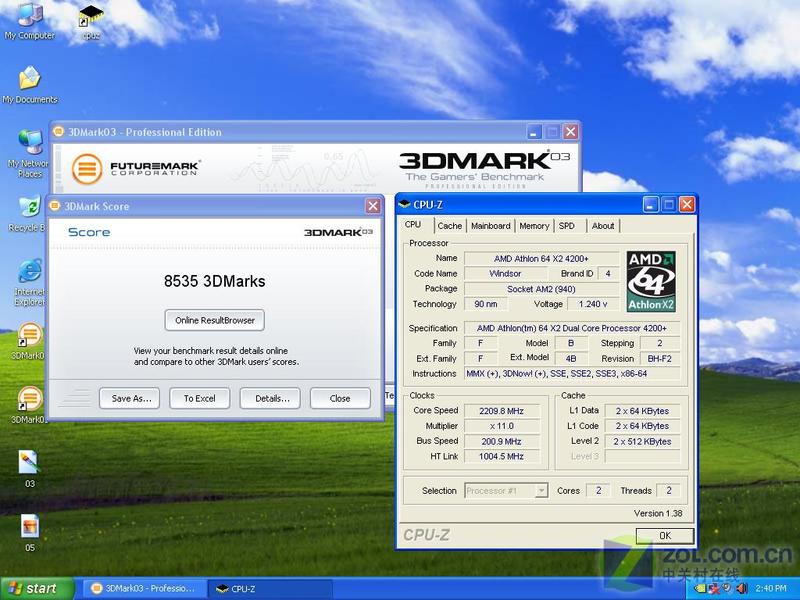The width and height of the screenshot is (800, 600).
Task: Click Save As in 3DMark Score
Action: pyautogui.click(x=130, y=398)
